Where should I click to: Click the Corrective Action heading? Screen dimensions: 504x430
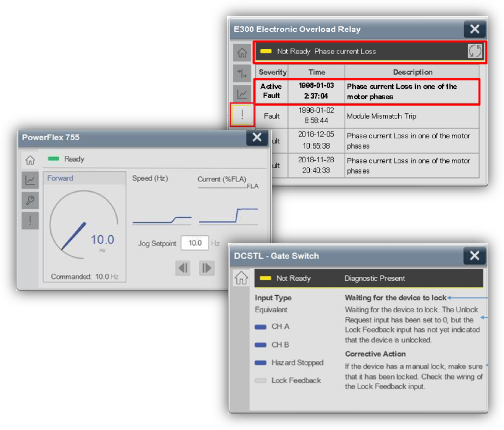(375, 354)
